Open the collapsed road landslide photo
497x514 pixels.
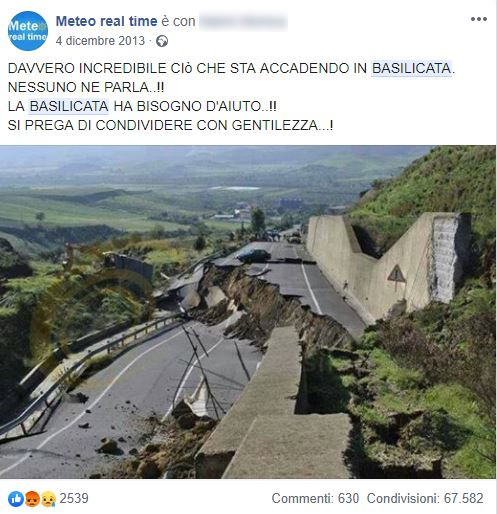coord(248,312)
